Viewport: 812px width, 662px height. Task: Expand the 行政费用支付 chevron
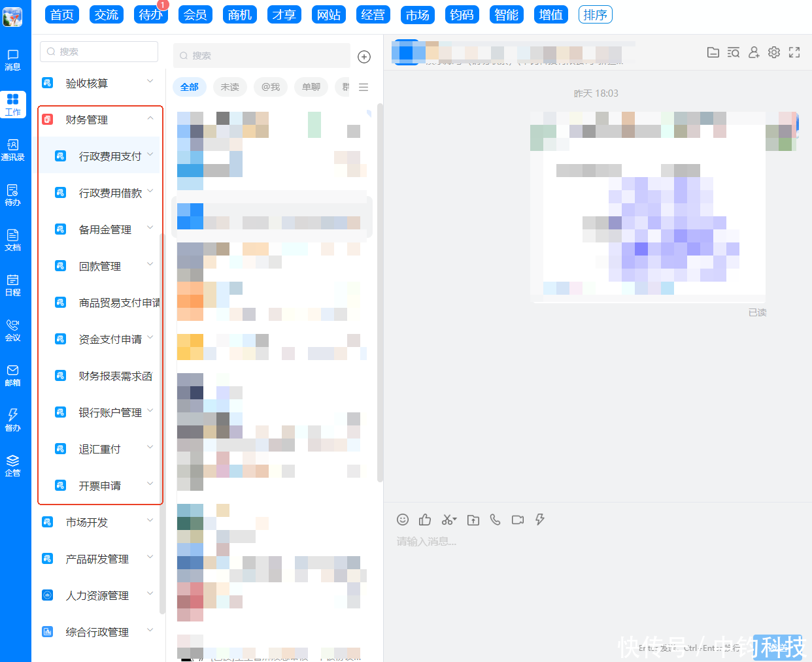150,154
